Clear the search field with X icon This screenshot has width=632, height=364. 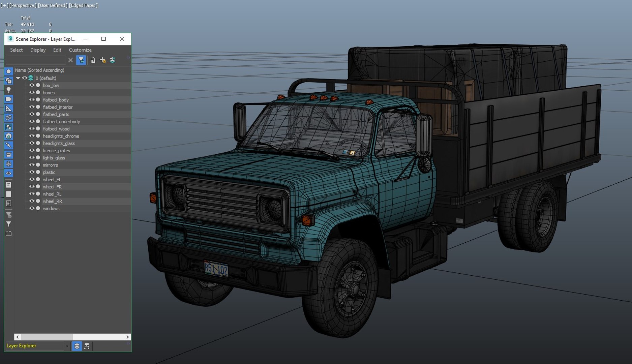coord(70,60)
